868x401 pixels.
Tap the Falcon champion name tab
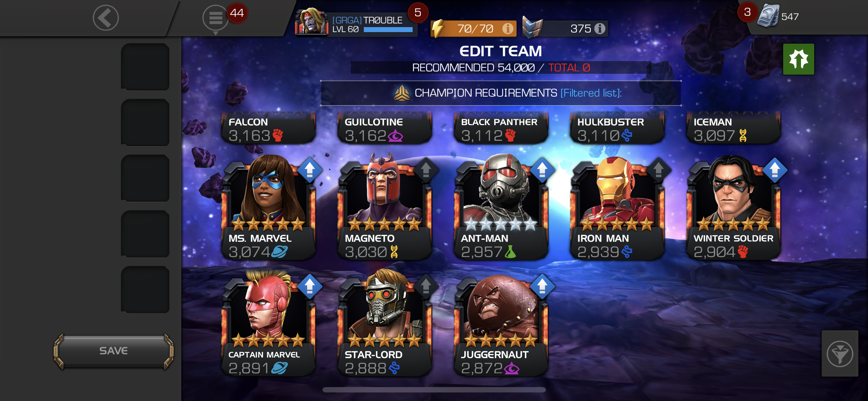coord(269,128)
